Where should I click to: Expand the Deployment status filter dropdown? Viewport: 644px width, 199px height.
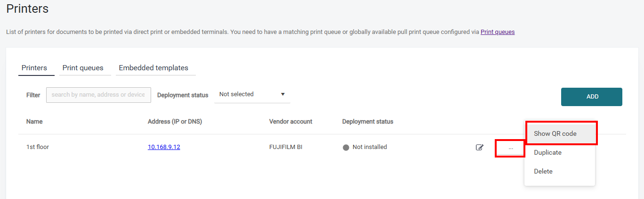(252, 94)
